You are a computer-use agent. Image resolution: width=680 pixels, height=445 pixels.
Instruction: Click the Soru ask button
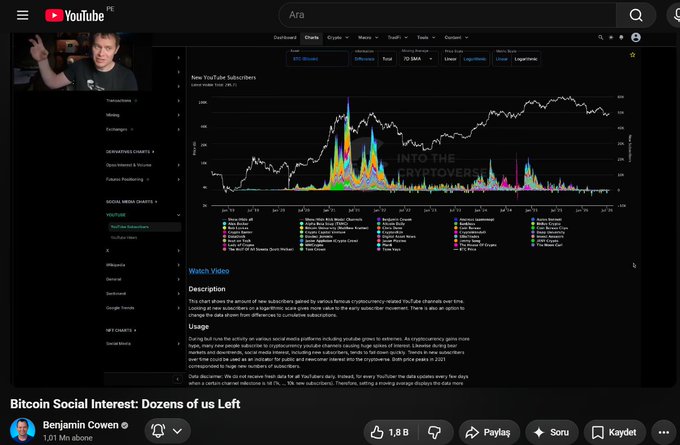coord(552,432)
